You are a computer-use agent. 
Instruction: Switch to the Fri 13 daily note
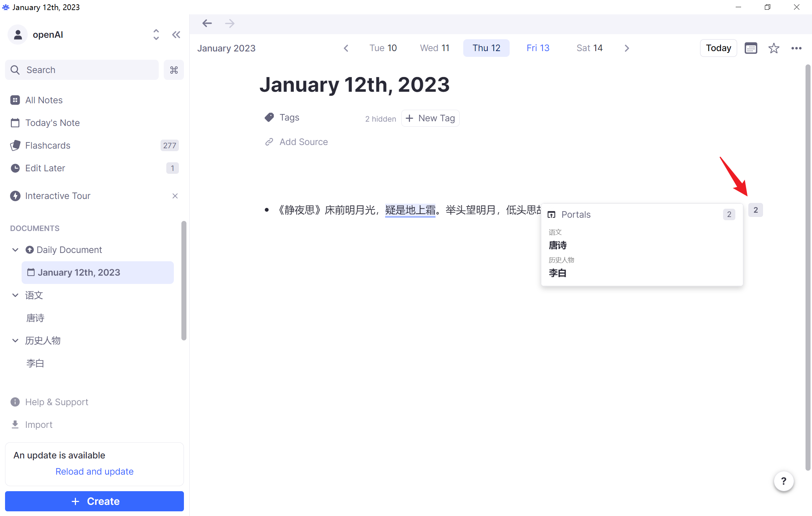coord(537,47)
